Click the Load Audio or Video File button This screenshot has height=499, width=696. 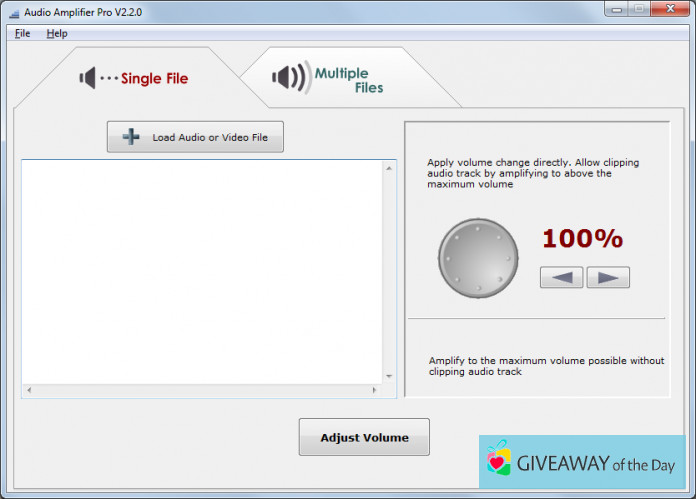pos(195,137)
